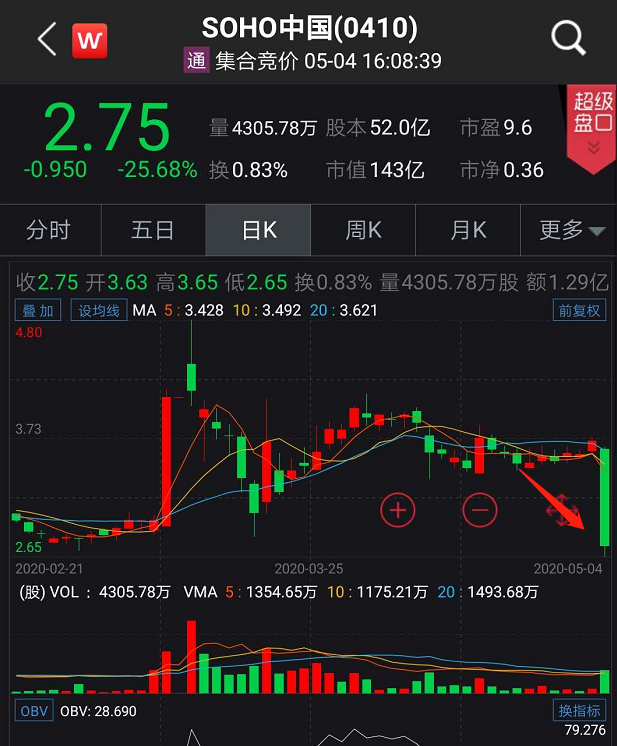617x746 pixels.
Task: Select the 月K tab
Action: click(x=468, y=230)
